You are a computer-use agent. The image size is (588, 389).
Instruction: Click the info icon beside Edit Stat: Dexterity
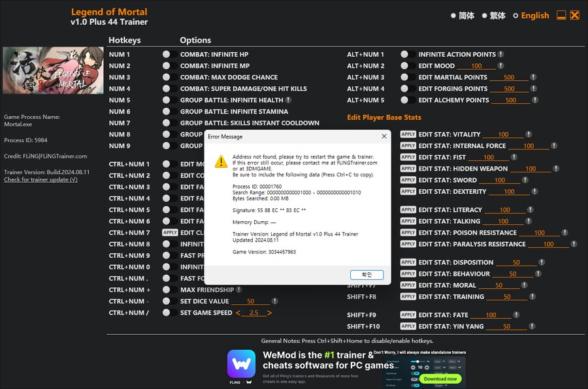(534, 191)
